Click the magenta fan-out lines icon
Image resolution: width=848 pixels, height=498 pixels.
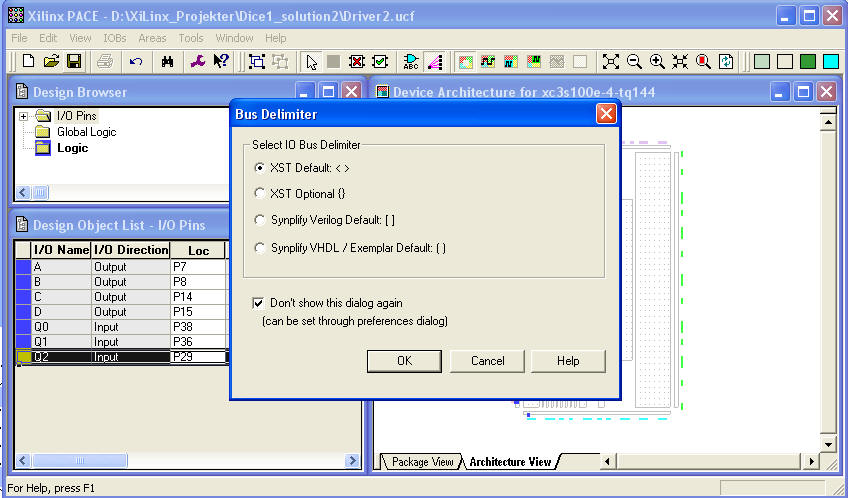(x=435, y=62)
